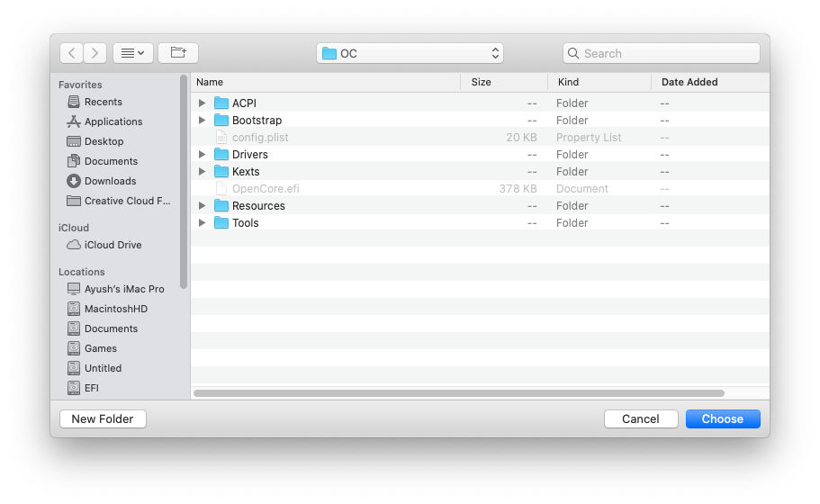Viewport: 820px width, 504px height.
Task: Expand the ACPI folder disclosure triangle
Action: (202, 103)
